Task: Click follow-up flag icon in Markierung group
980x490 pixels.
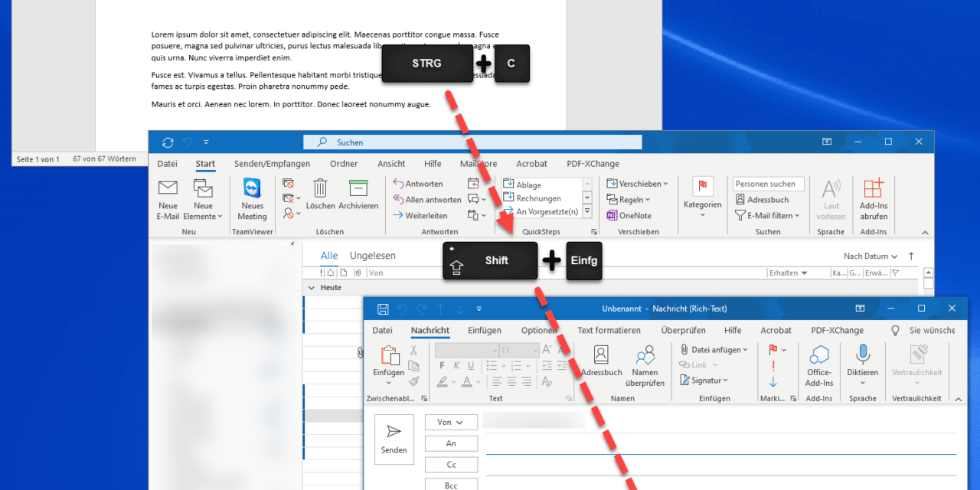Action: [773, 349]
